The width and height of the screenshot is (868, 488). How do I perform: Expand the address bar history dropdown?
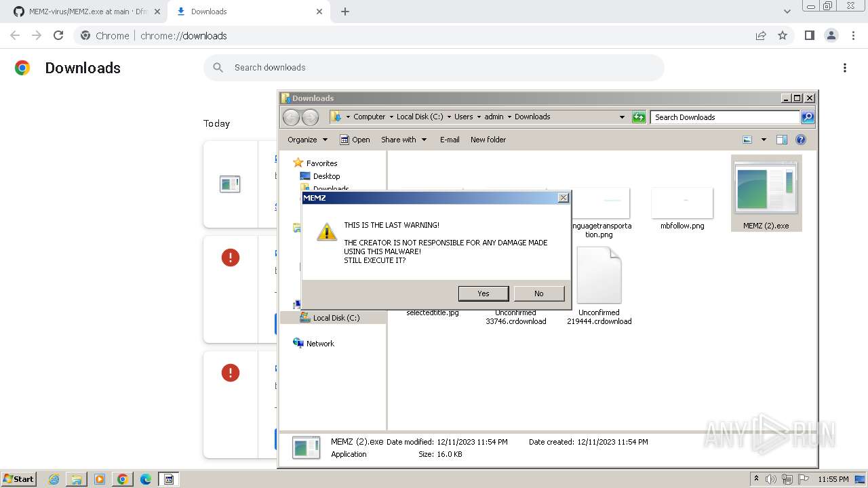[622, 117]
